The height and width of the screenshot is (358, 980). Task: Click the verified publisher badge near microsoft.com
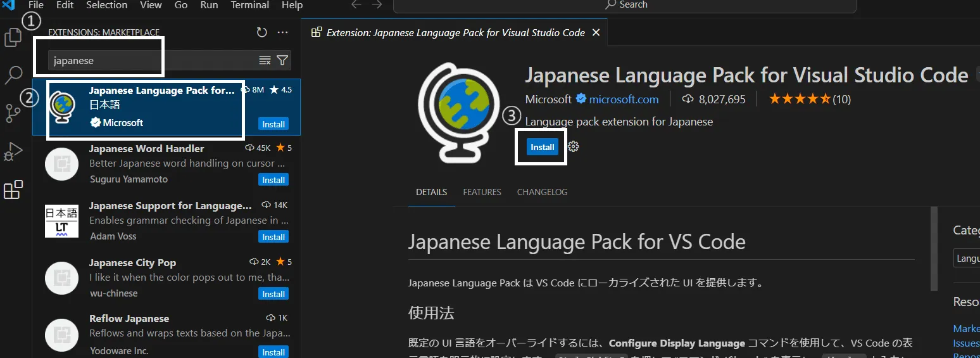tap(581, 99)
